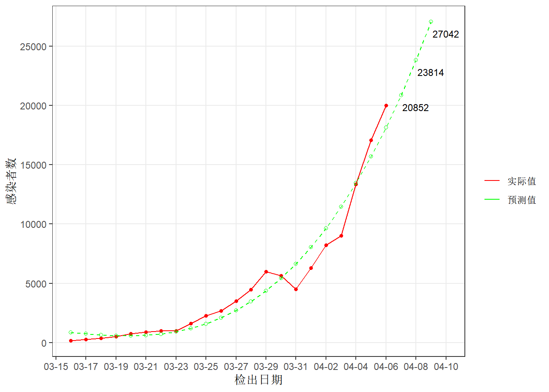Click the 03-17 date tick label
Screen dimensions: 549x392
[x=86, y=367]
